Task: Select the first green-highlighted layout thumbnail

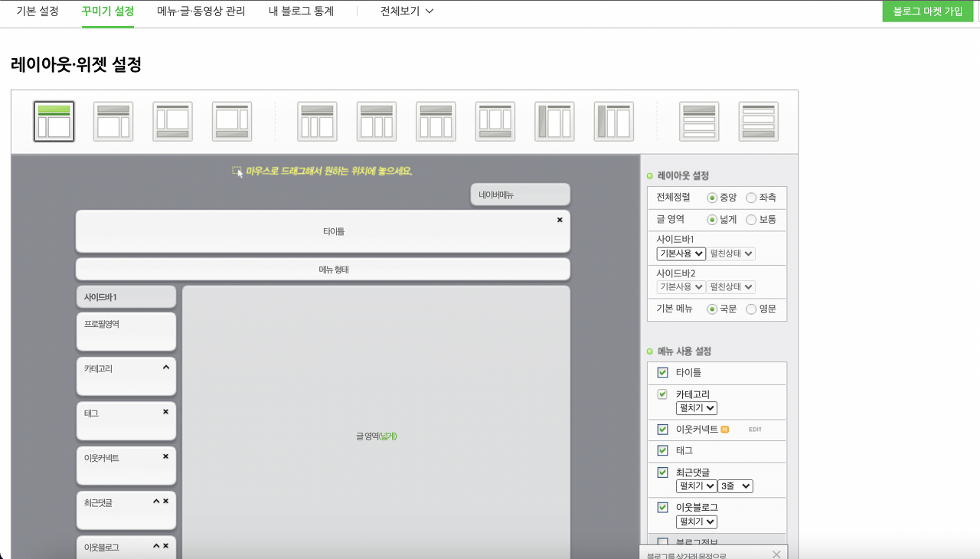Action: coord(54,121)
